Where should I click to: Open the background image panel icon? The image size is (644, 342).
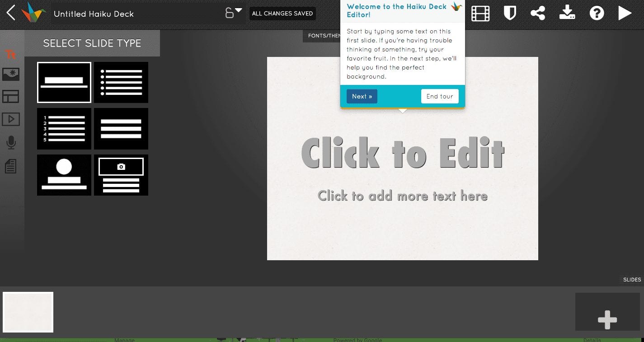(x=11, y=75)
